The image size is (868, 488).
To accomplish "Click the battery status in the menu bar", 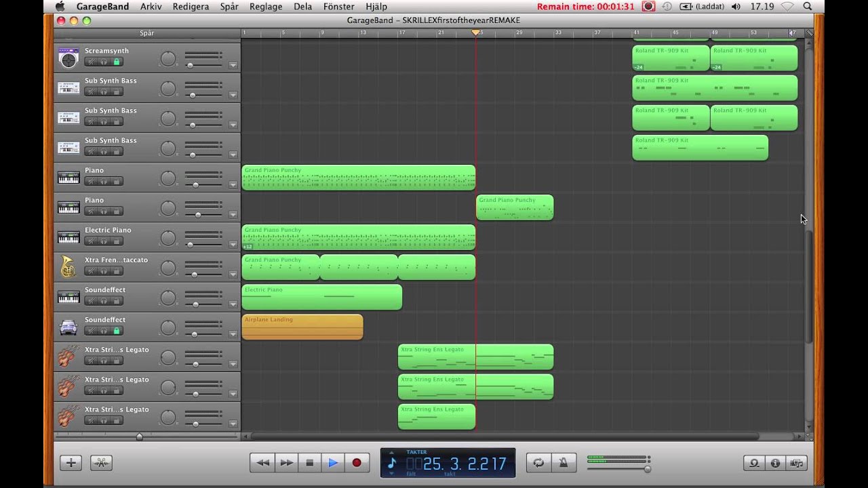I will (702, 6).
